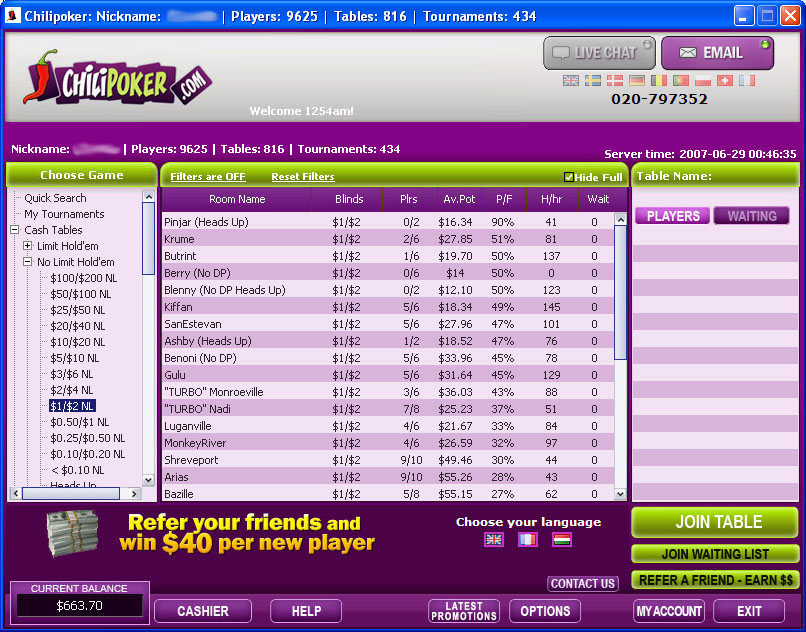806x632 pixels.
Task: Sort by P/F column header
Action: pos(504,200)
